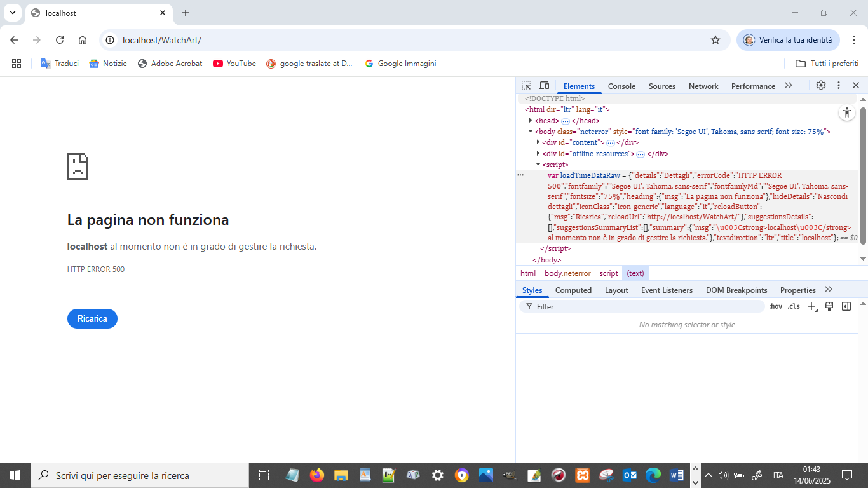Screen dimensions: 868x488
Task: Open node actions three-dot gutter icon
Action: pos(520,175)
